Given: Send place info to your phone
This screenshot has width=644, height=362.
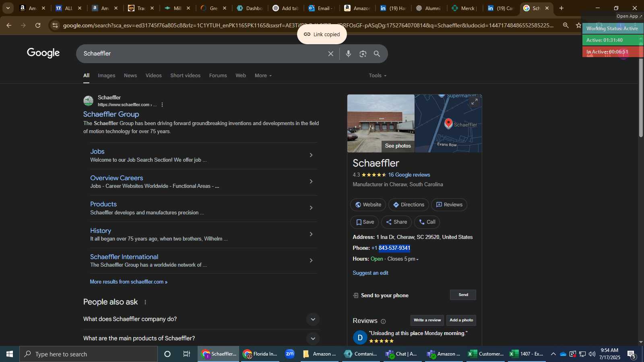Looking at the screenshot, I should click(463, 295).
